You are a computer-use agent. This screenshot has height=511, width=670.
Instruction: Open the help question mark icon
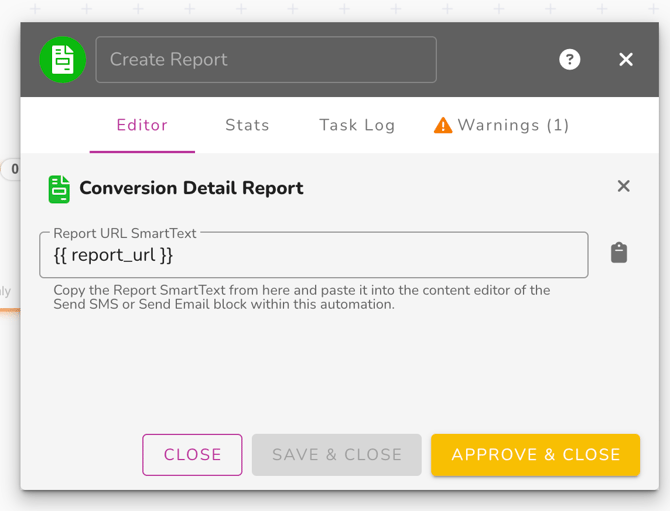pos(570,60)
